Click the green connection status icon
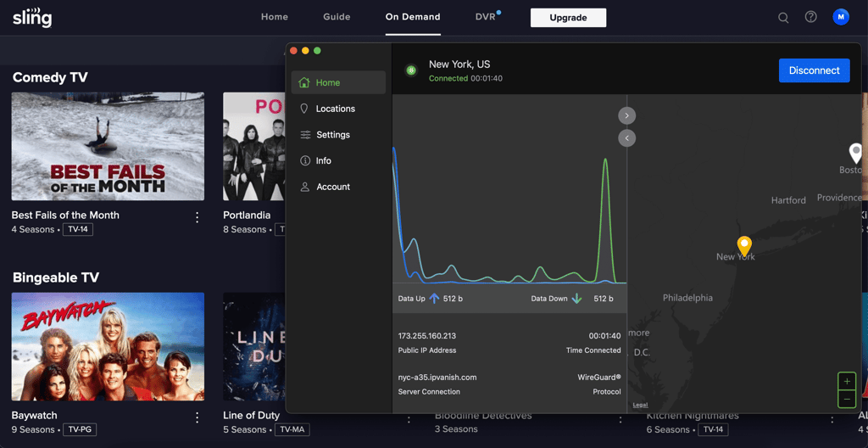The image size is (868, 448). 411,70
